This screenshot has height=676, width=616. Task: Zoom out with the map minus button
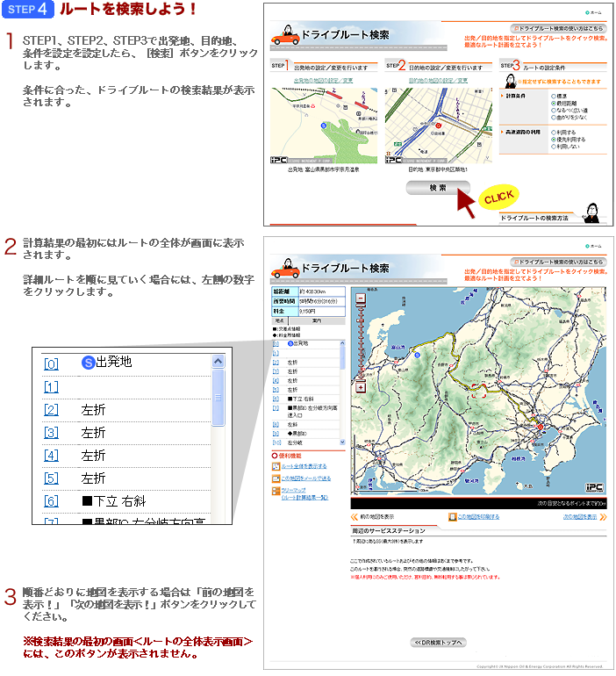click(361, 298)
